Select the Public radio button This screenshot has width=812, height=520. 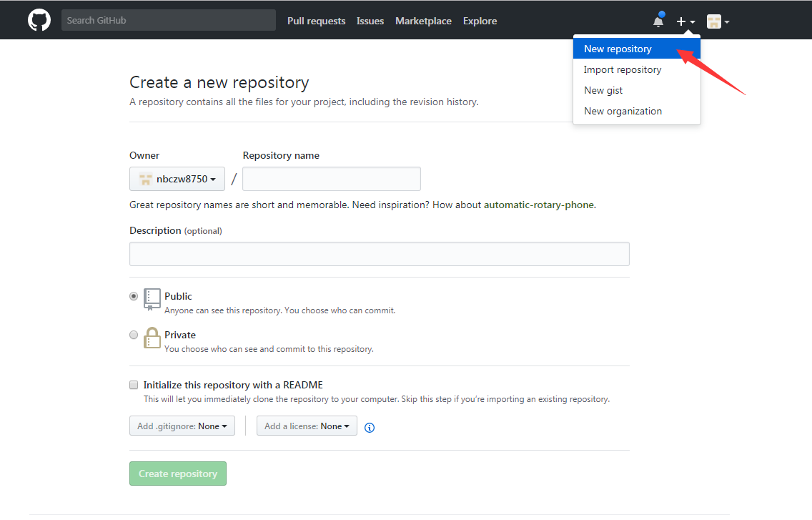pyautogui.click(x=134, y=296)
